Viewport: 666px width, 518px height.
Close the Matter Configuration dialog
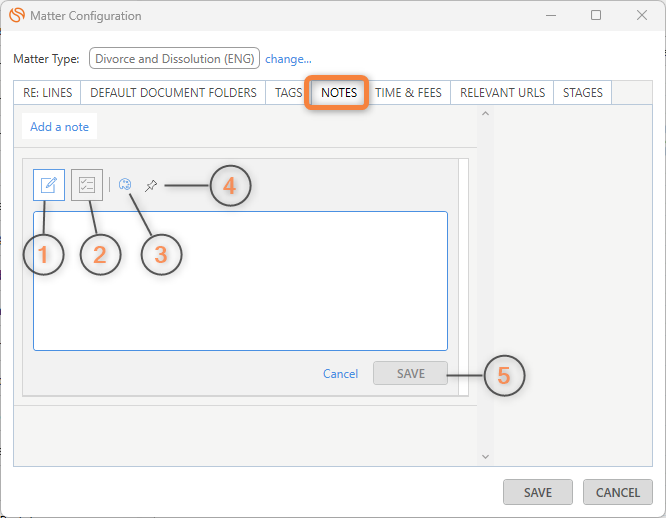pos(642,16)
